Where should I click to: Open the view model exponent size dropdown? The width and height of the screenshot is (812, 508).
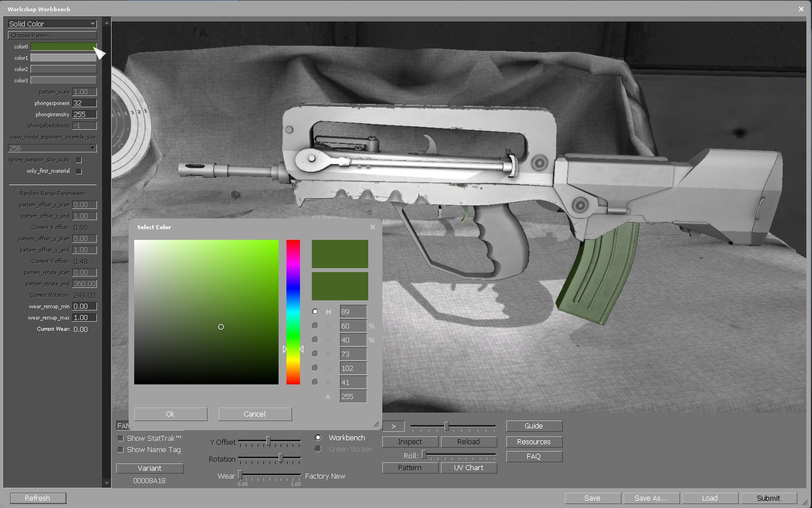(x=52, y=148)
